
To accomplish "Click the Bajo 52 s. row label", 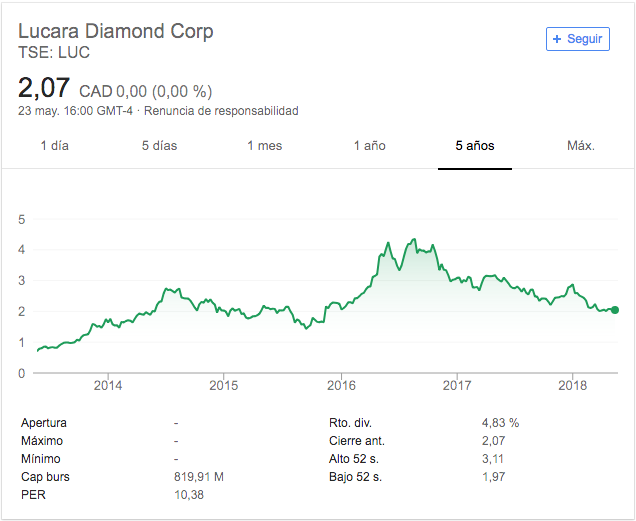I will click(x=355, y=477).
